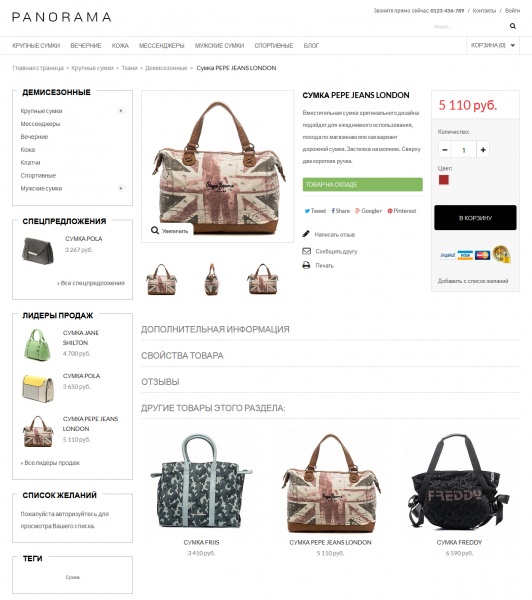Click the pencil write-review icon
Viewport: 532px width, 600px height.
[306, 234]
